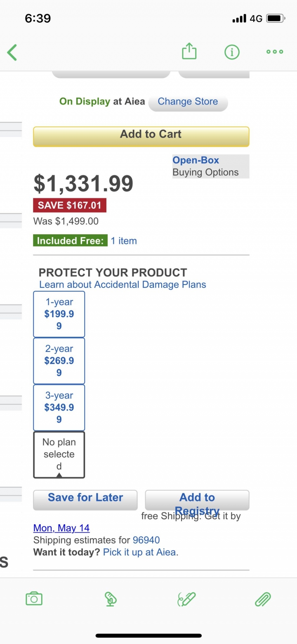
Task: Open the Open-Box Buying Options
Action: click(211, 166)
